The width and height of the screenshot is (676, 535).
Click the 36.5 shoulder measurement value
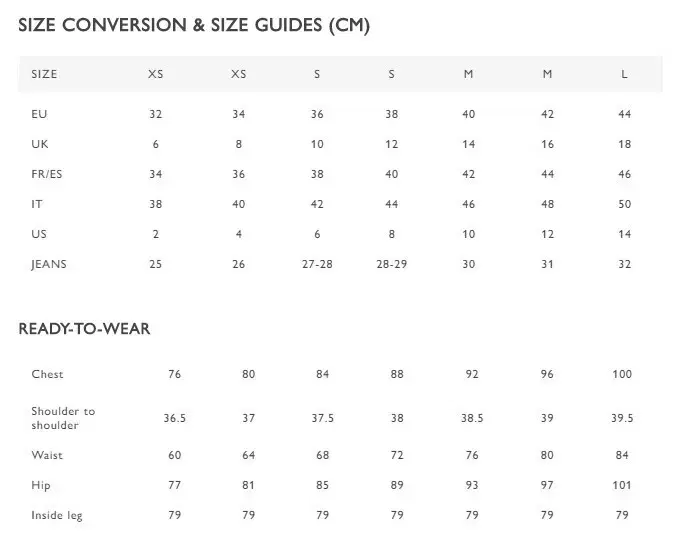point(175,418)
